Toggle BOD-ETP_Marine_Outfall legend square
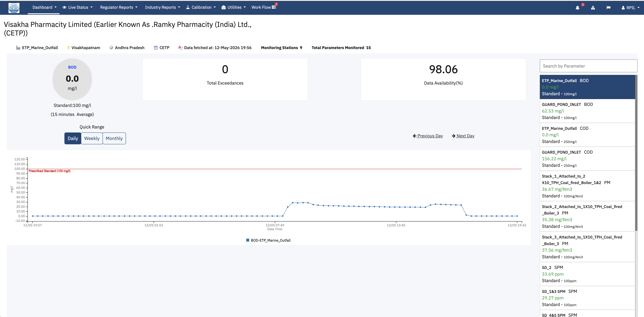This screenshot has width=644, height=317. point(248,240)
